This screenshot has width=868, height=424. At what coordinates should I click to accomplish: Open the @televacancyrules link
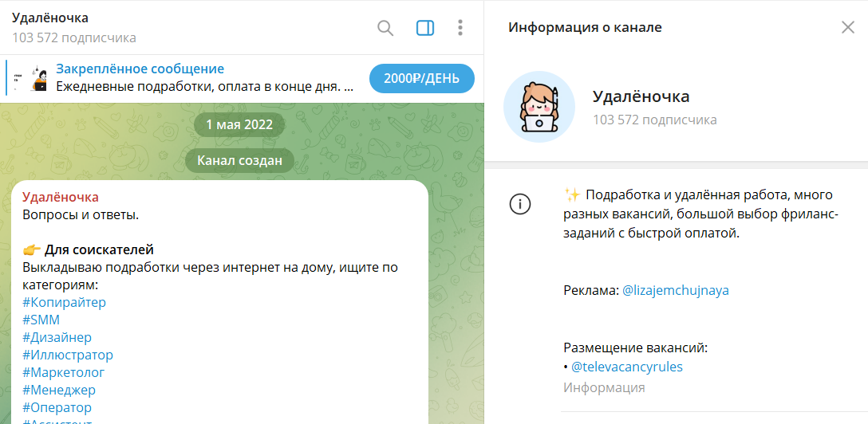[x=626, y=367]
